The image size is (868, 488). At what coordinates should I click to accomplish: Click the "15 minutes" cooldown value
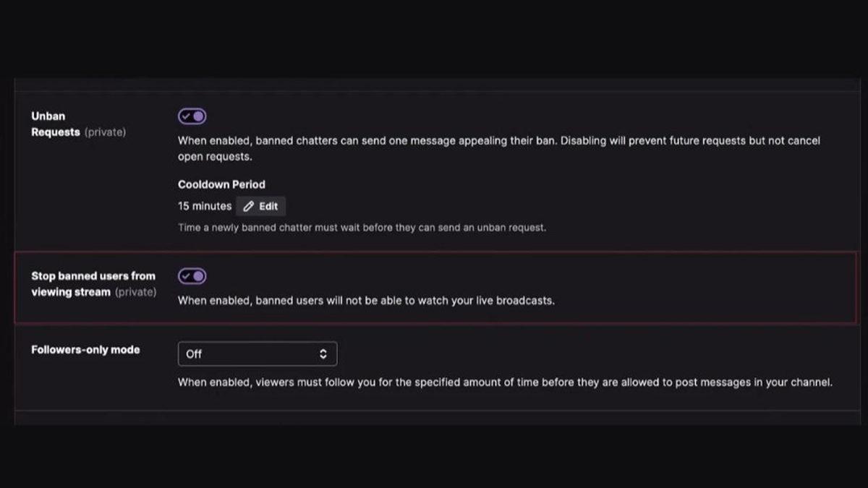coord(204,205)
